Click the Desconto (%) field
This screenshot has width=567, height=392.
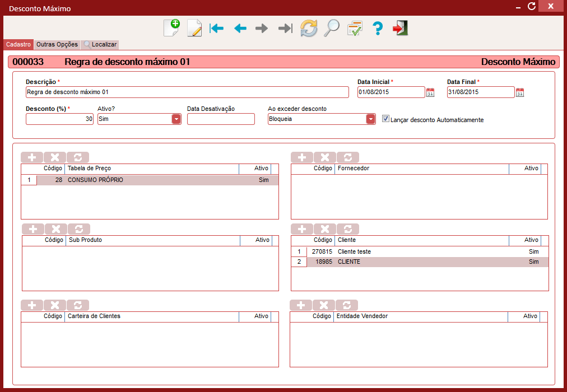[x=59, y=119]
